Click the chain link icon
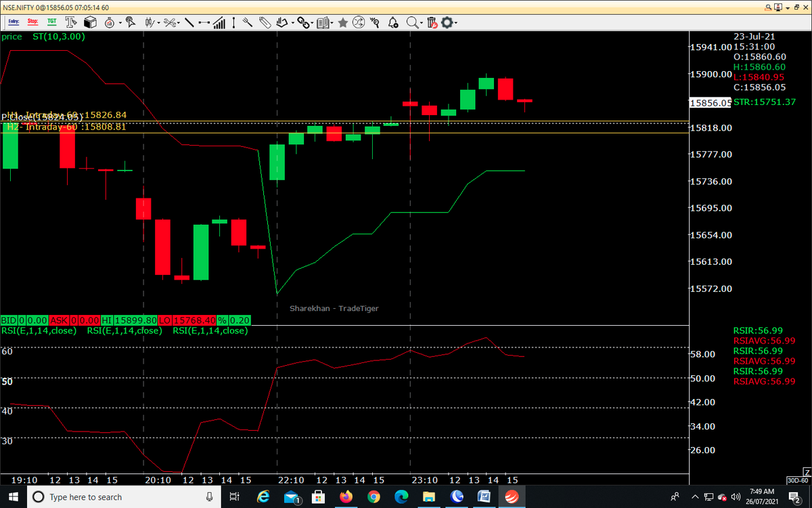Viewport: 812px width, 508px height. [303, 22]
